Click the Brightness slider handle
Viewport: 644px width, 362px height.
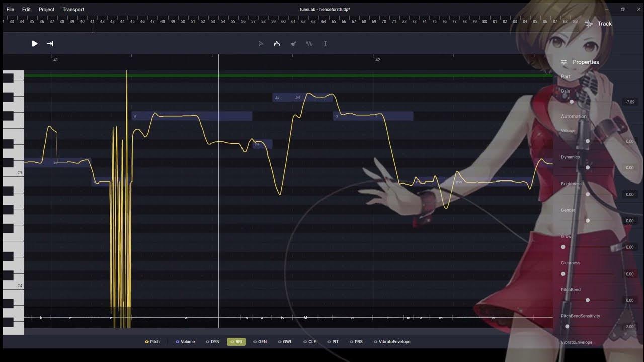point(587,194)
